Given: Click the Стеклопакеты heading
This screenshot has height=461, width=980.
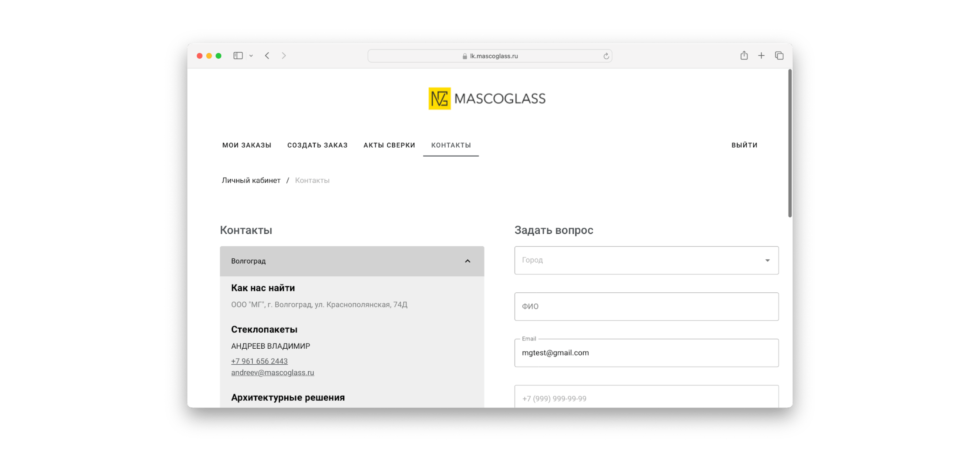Looking at the screenshot, I should point(264,329).
